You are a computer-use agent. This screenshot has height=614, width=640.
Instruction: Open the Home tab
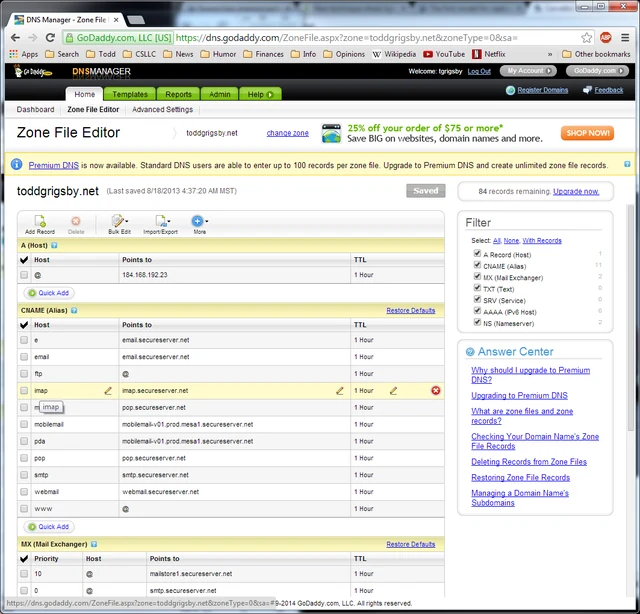point(84,94)
